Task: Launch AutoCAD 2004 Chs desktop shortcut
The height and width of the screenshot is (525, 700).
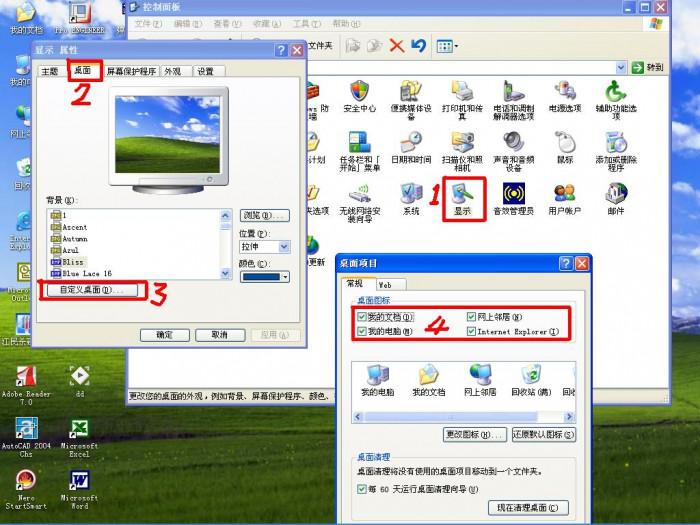Action: click(x=26, y=437)
